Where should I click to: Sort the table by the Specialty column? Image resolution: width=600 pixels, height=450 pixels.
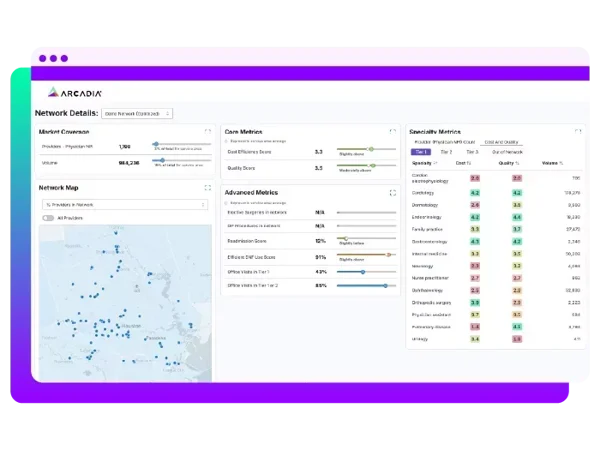(424, 163)
